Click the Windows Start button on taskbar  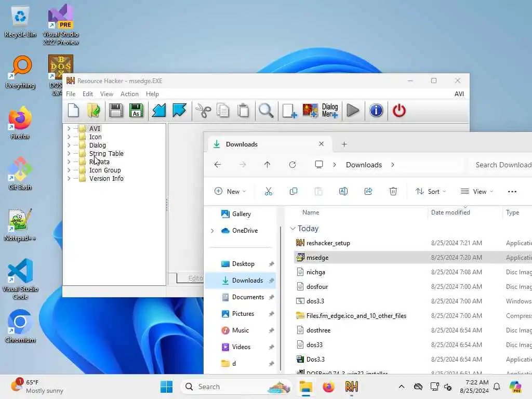(x=166, y=387)
